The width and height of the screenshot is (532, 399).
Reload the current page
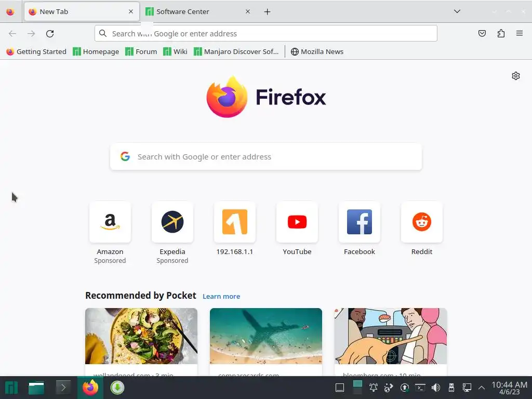[x=50, y=34]
